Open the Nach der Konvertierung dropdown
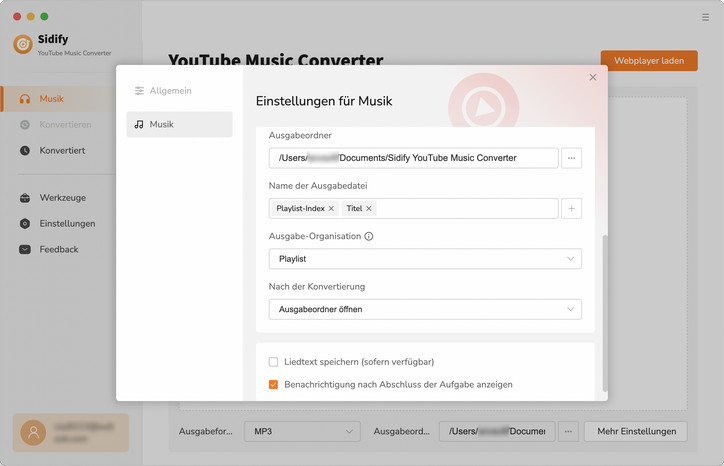 tap(425, 309)
